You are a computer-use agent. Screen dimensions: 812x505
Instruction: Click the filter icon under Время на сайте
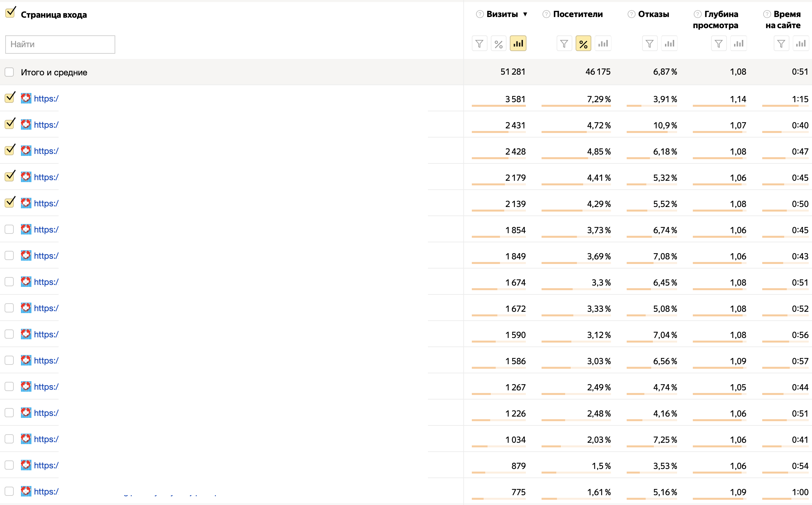[781, 44]
